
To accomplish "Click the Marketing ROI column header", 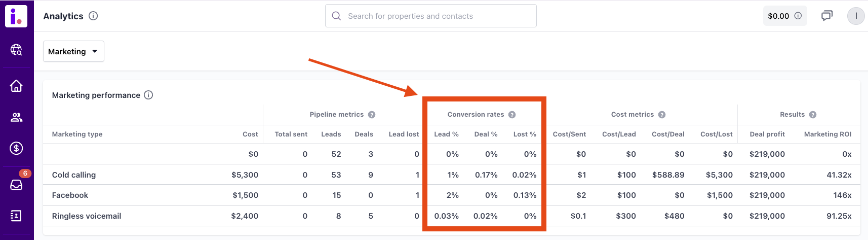I will [x=827, y=134].
